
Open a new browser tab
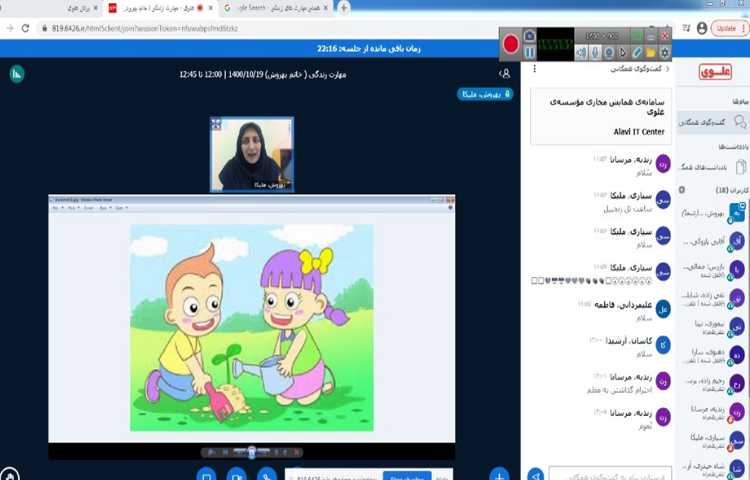(x=343, y=8)
